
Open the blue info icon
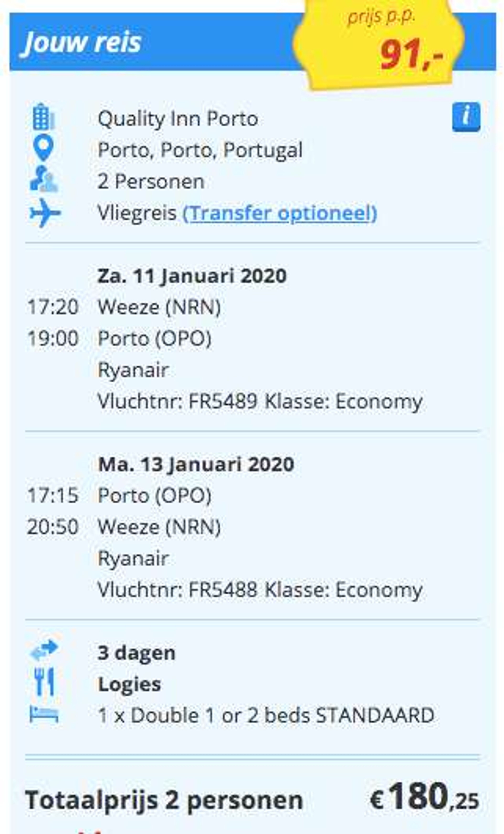pos(466,117)
